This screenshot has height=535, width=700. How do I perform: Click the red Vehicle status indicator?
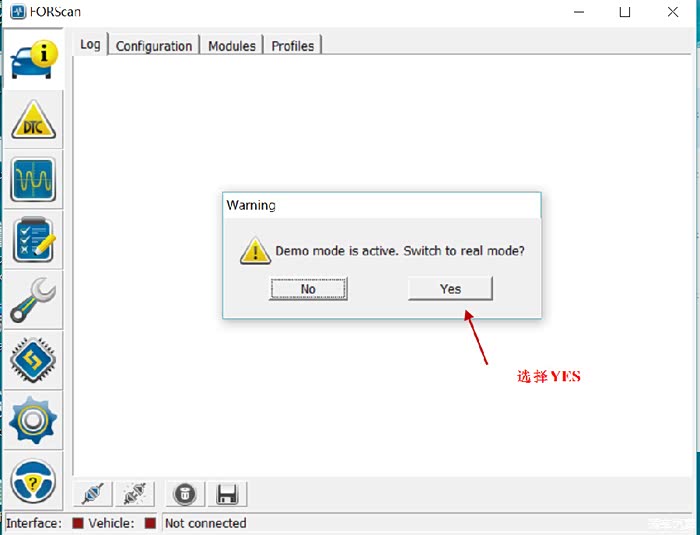coord(150,523)
